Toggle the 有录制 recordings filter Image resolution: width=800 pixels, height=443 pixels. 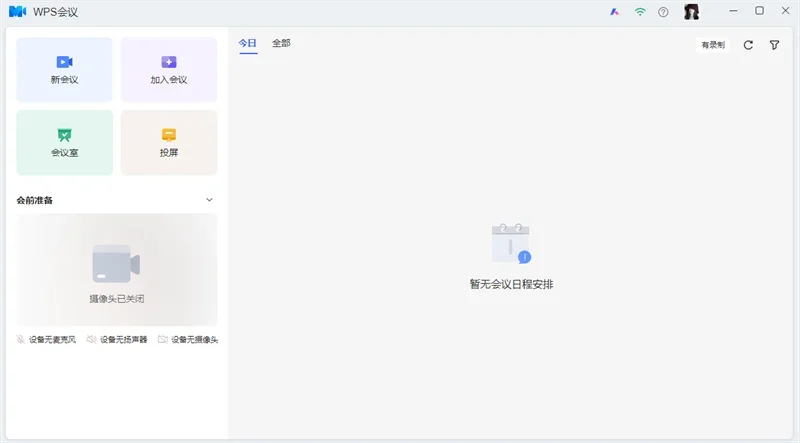pyautogui.click(x=713, y=45)
